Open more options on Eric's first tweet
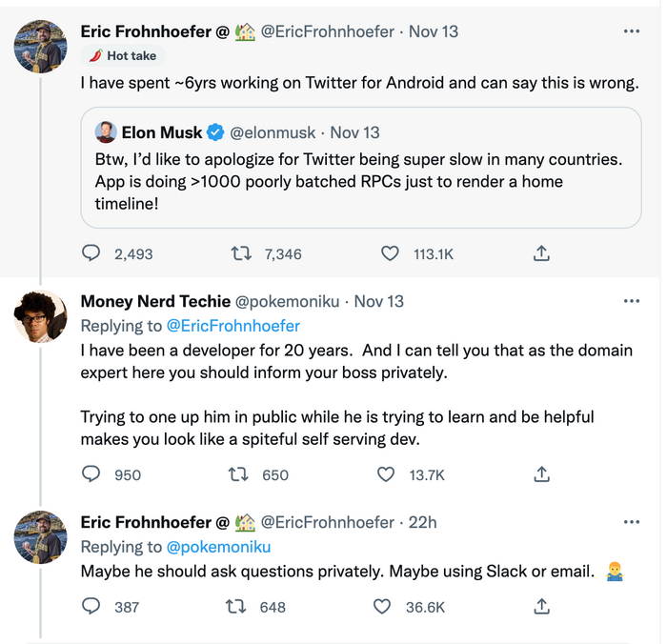This screenshot has height=644, width=667. pos(631,31)
